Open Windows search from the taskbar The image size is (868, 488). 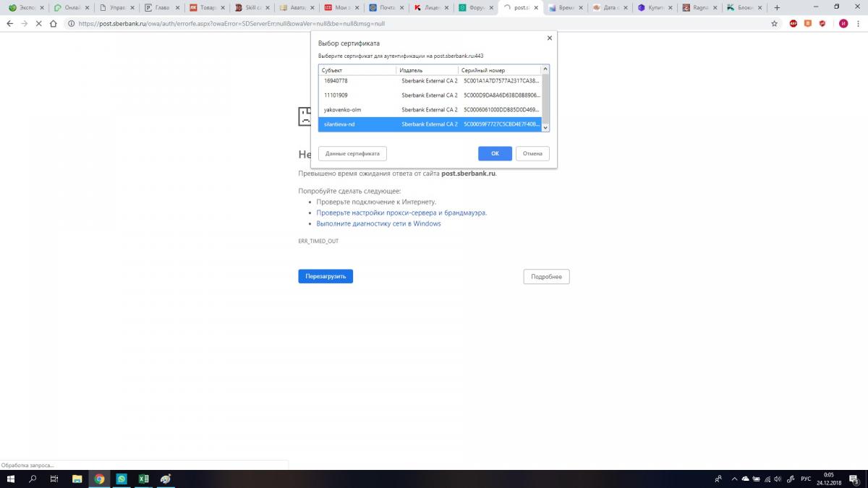33,479
